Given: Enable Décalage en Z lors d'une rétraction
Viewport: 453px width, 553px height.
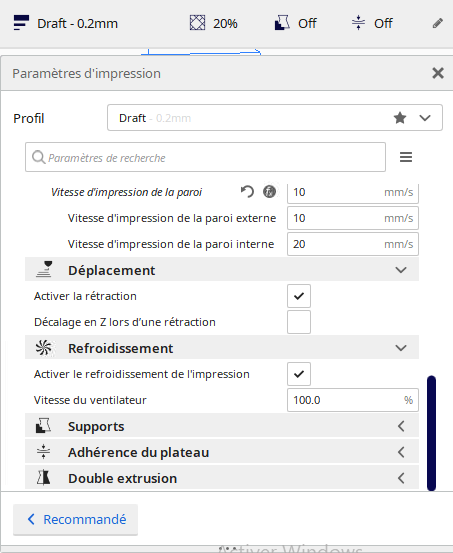Looking at the screenshot, I should (x=299, y=322).
